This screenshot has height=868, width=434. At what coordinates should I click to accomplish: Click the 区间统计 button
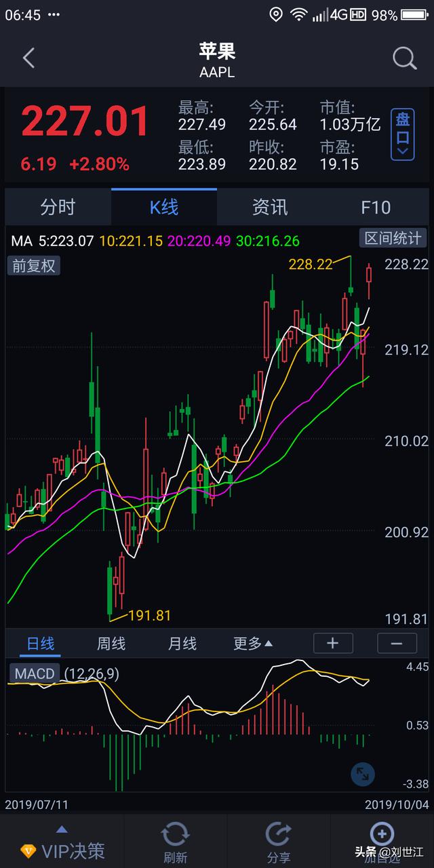tap(393, 238)
